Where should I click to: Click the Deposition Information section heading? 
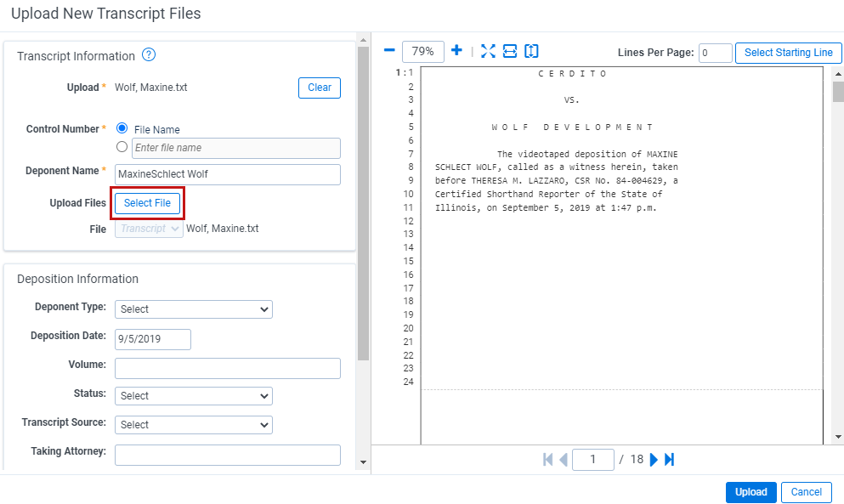tap(78, 279)
